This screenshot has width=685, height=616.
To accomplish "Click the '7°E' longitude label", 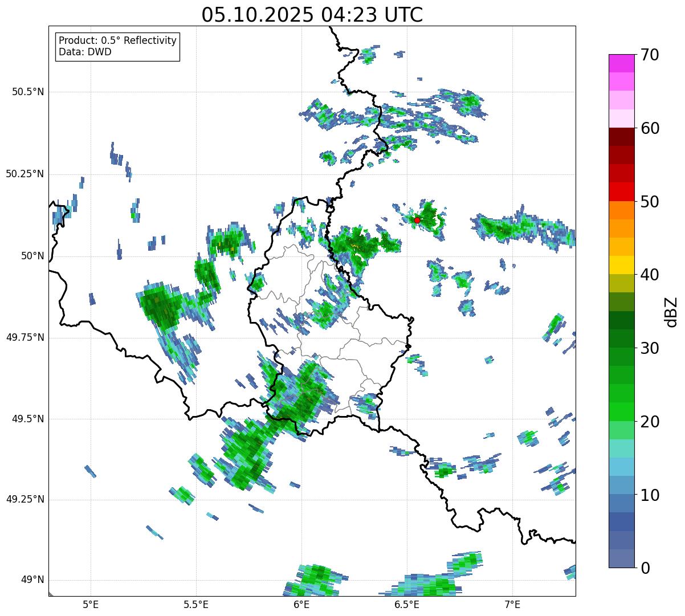I will [x=512, y=605].
